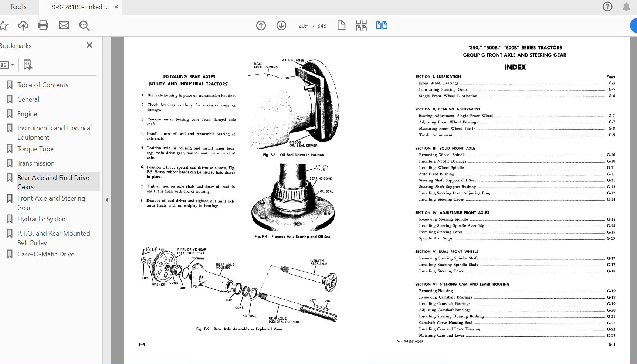Open the search/zoom tool
637x364 pixels.
[x=84, y=25]
